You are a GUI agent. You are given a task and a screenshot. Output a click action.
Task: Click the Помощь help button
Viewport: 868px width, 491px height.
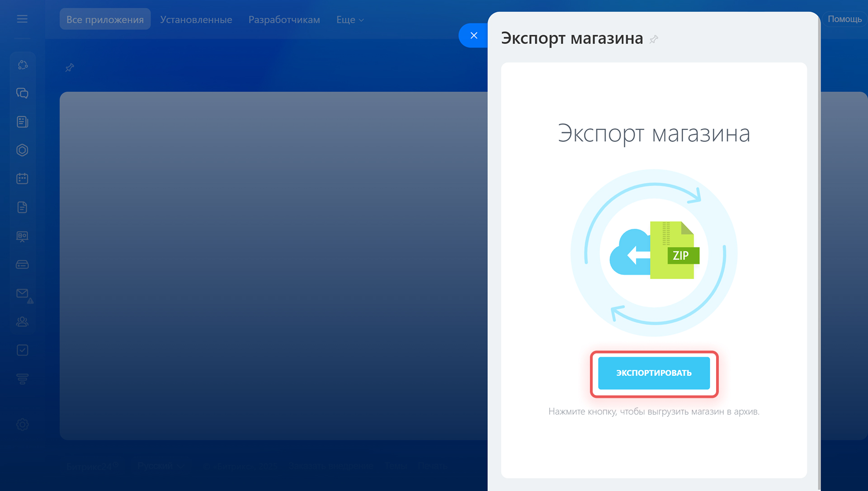coord(844,19)
